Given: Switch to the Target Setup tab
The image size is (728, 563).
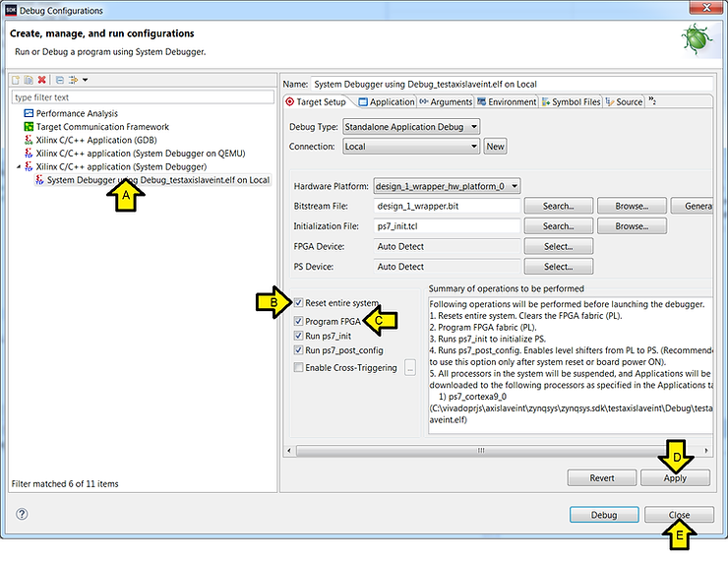Looking at the screenshot, I should (316, 101).
